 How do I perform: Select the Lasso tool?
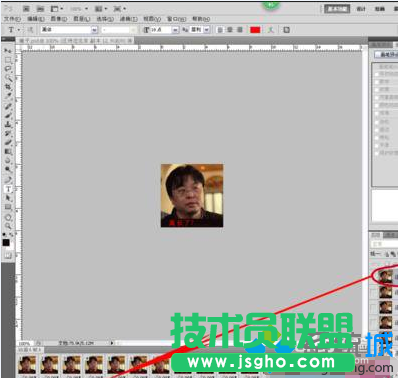pyautogui.click(x=8, y=69)
